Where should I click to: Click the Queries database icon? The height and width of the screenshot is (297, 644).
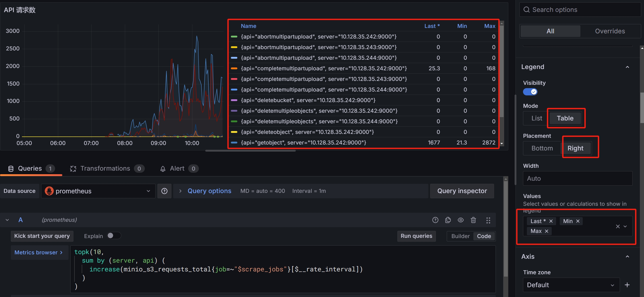11,169
